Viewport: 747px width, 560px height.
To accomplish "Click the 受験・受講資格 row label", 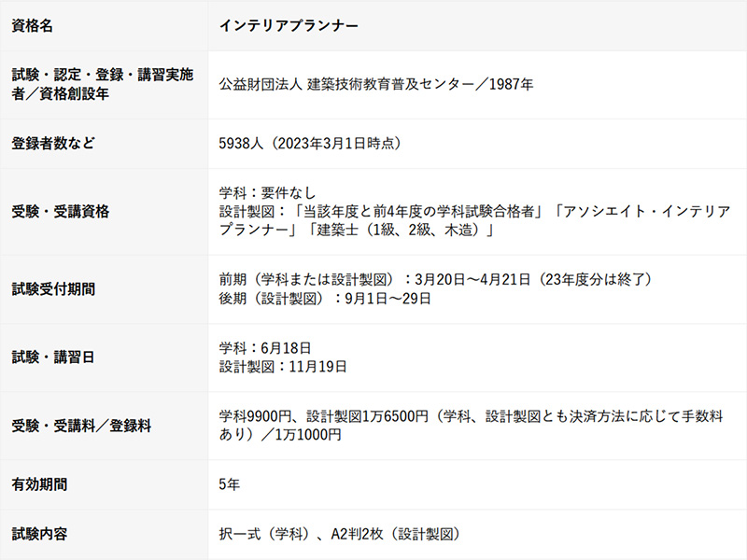I will 60,212.
